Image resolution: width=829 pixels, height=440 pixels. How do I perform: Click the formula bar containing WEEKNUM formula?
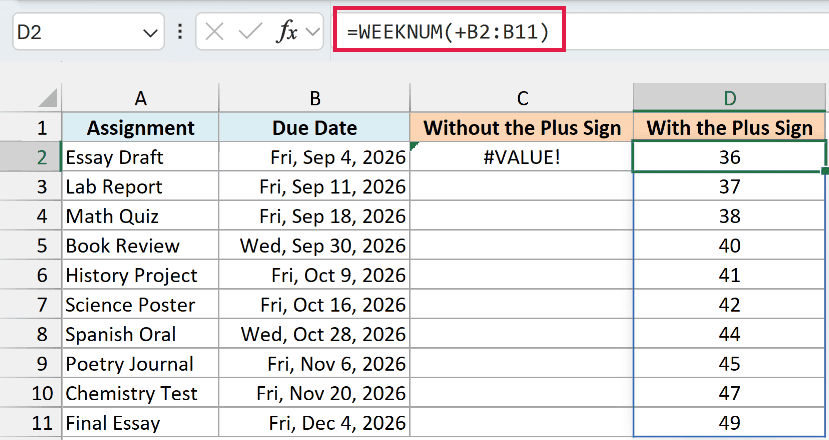pos(580,32)
